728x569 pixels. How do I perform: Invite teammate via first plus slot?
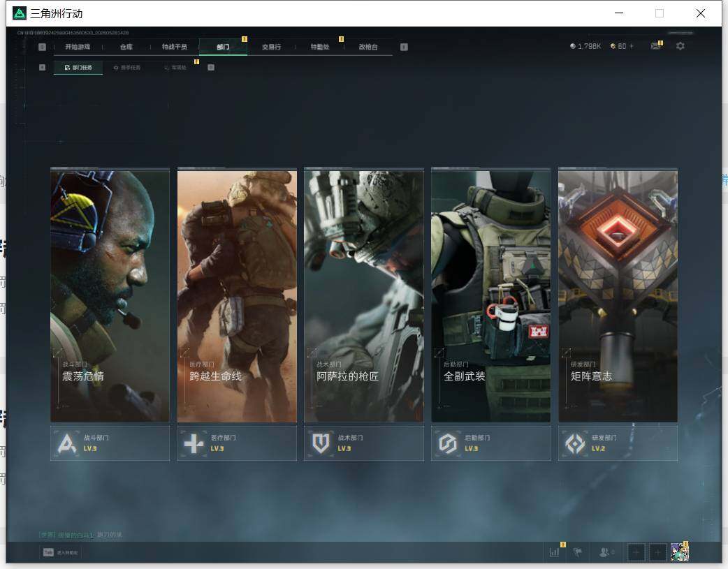click(x=636, y=552)
